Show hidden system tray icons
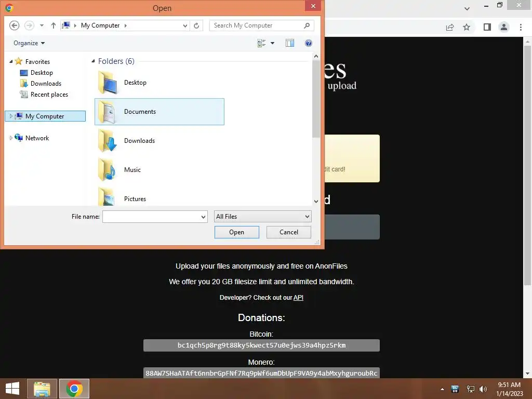This screenshot has width=532, height=399. (442, 389)
